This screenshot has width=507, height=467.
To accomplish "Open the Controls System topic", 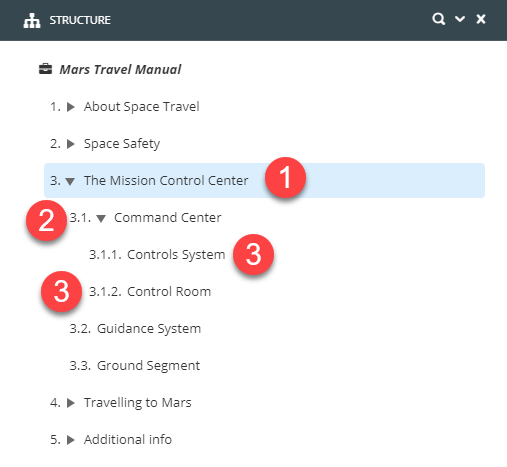I will tap(176, 254).
